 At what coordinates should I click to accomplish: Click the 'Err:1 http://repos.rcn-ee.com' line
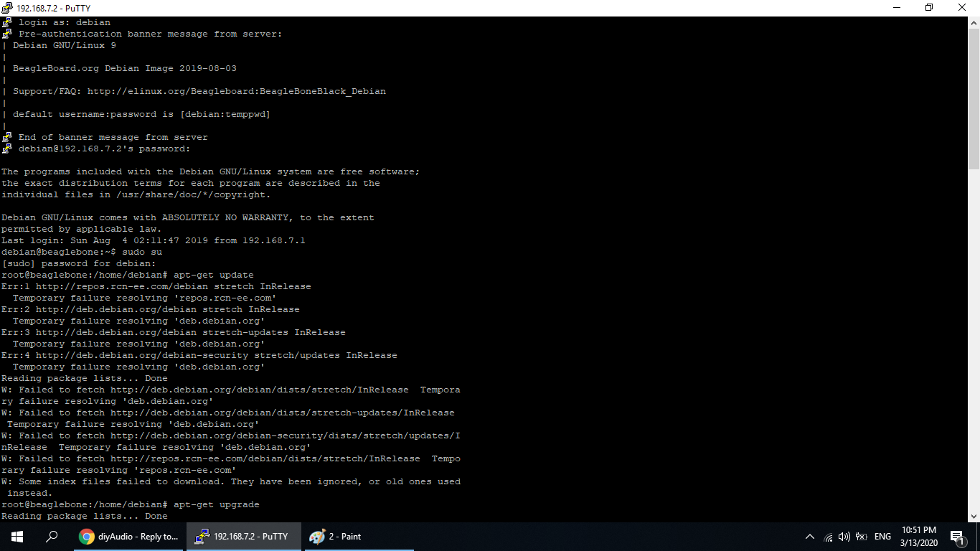pyautogui.click(x=156, y=286)
